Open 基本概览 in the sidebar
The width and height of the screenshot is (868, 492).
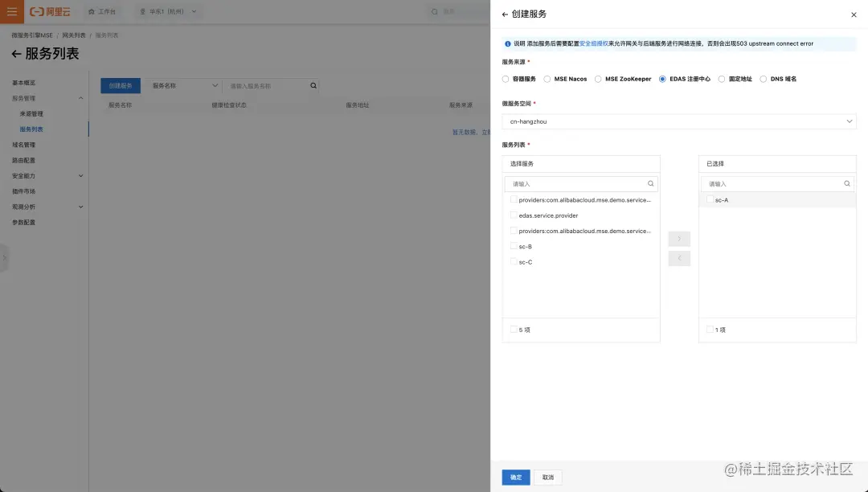pyautogui.click(x=24, y=83)
